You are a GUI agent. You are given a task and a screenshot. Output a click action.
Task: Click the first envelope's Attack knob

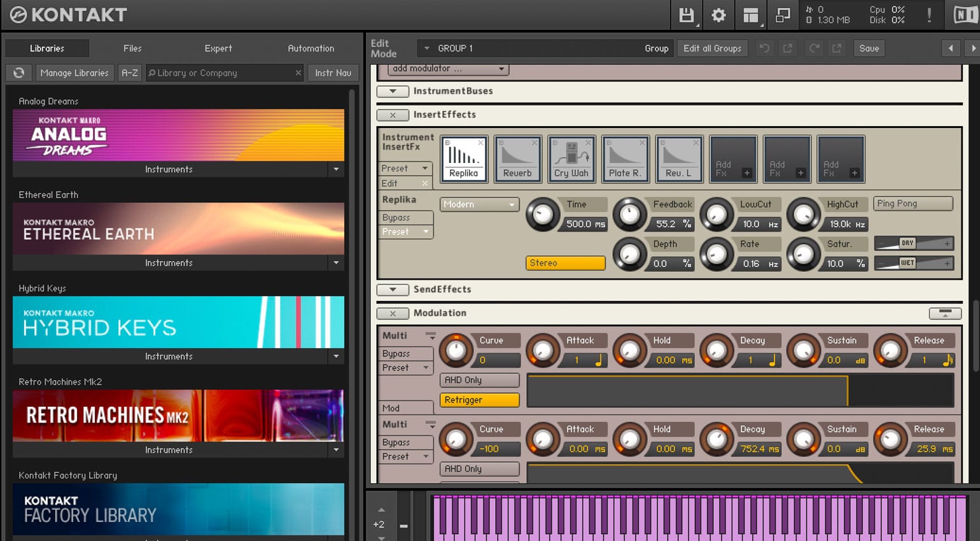click(x=542, y=350)
